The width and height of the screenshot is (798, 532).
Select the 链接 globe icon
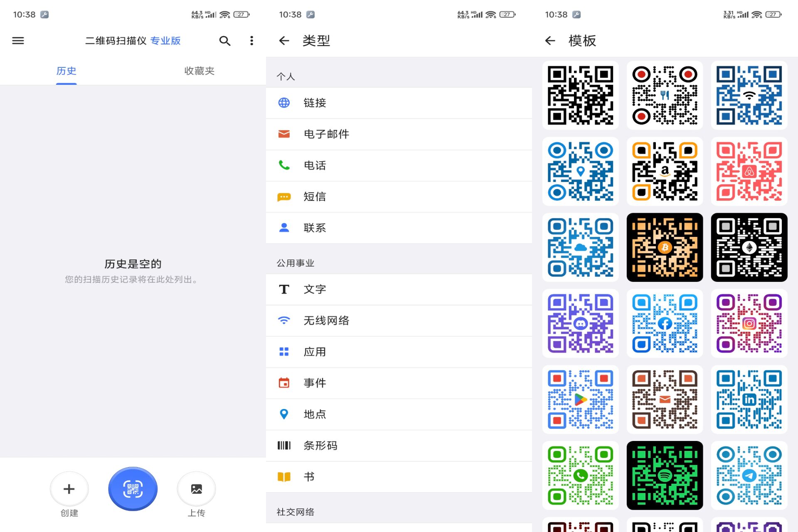(284, 103)
